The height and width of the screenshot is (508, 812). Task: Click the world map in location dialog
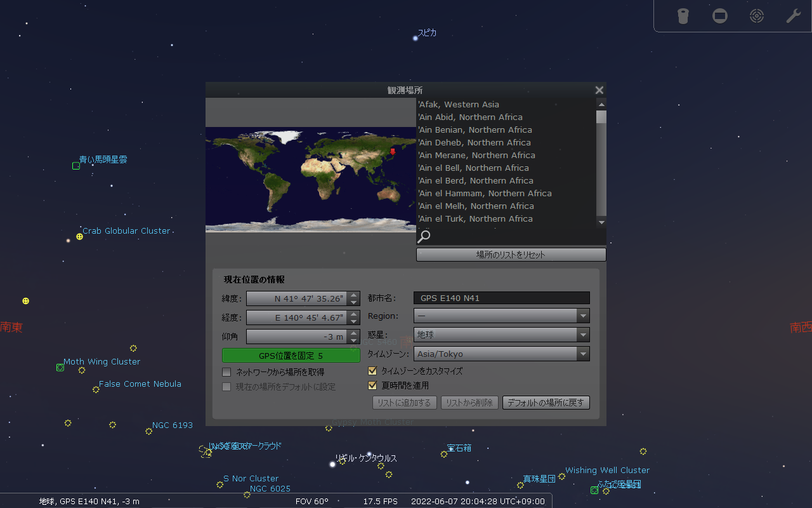point(310,180)
